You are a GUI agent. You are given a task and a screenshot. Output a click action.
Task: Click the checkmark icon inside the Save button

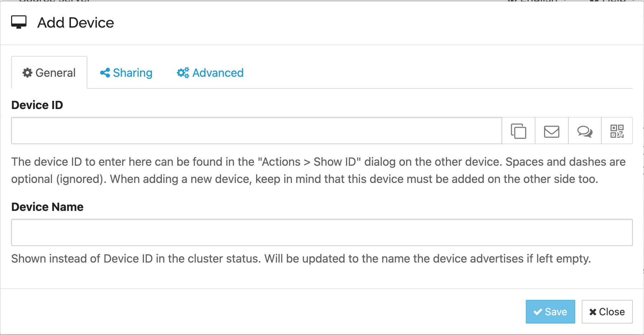click(538, 312)
